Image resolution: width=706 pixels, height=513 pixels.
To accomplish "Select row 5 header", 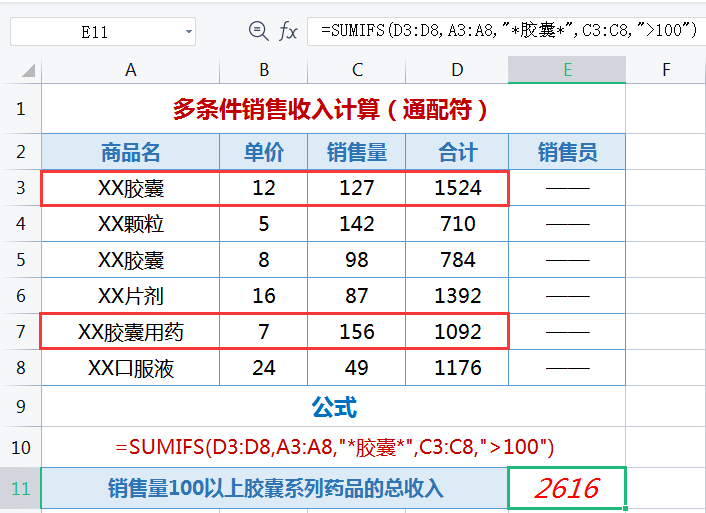I will pyautogui.click(x=21, y=260).
